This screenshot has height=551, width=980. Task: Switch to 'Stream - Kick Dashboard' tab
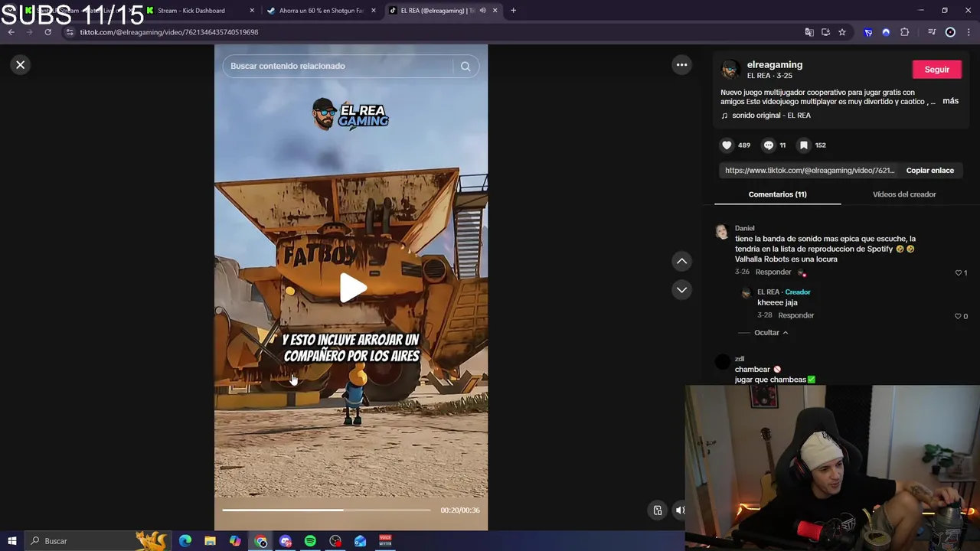click(x=200, y=11)
